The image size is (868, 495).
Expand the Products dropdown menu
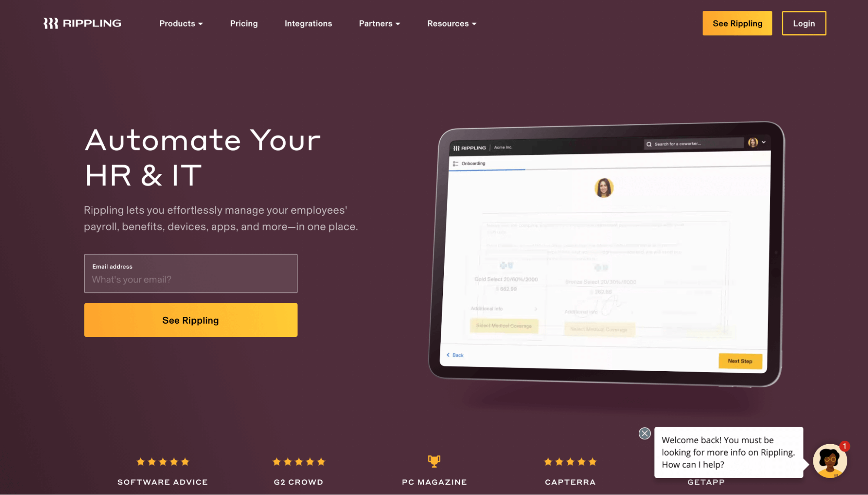[x=181, y=23]
